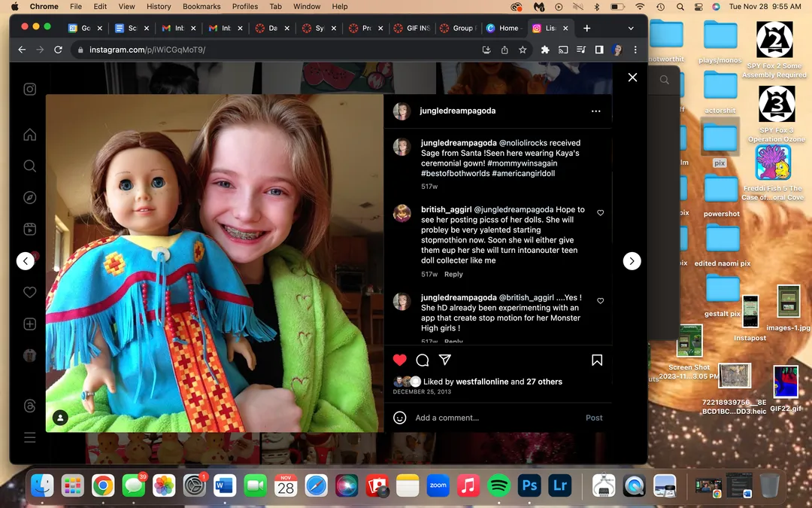Open Explore via the compass icon
Image resolution: width=812 pixels, height=508 pixels.
pos(29,197)
